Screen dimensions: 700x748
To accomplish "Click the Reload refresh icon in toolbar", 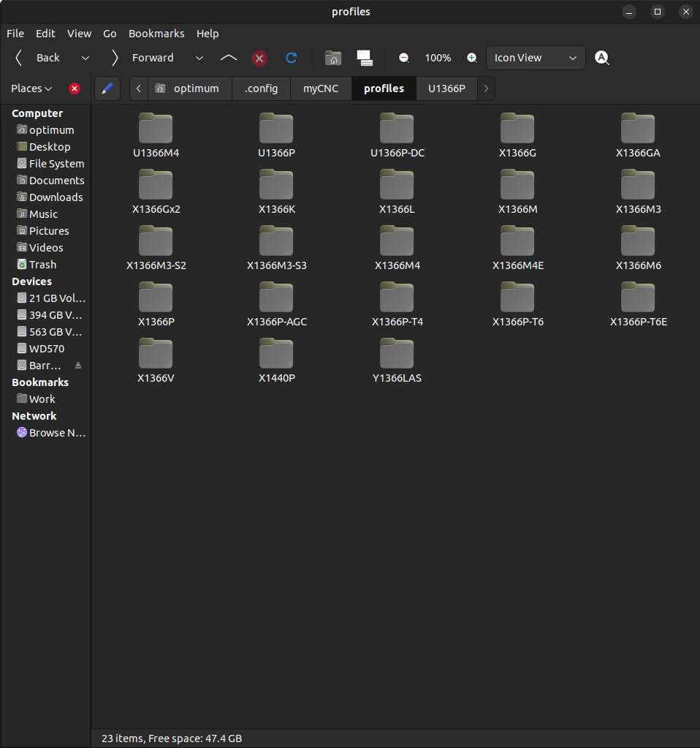I will coord(291,58).
